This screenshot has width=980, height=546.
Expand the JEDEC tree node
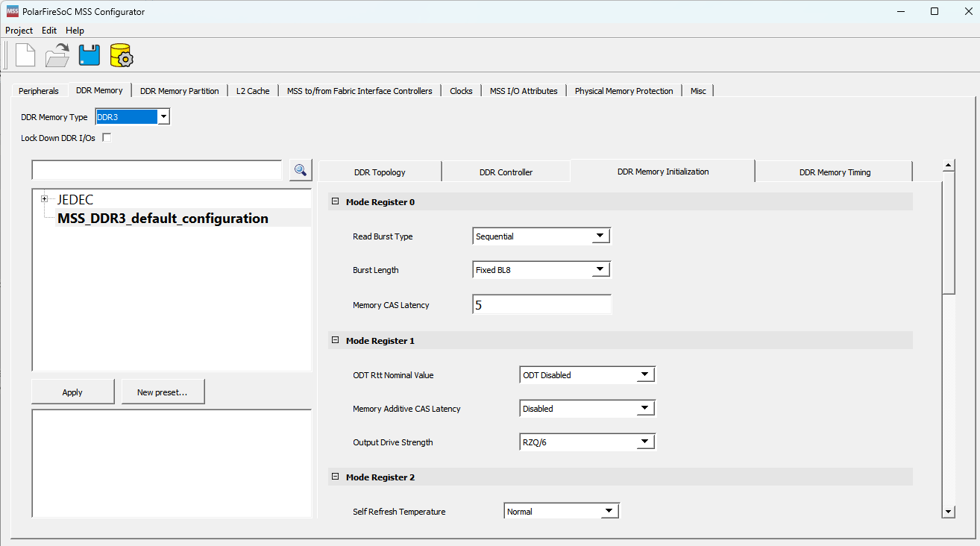click(45, 199)
